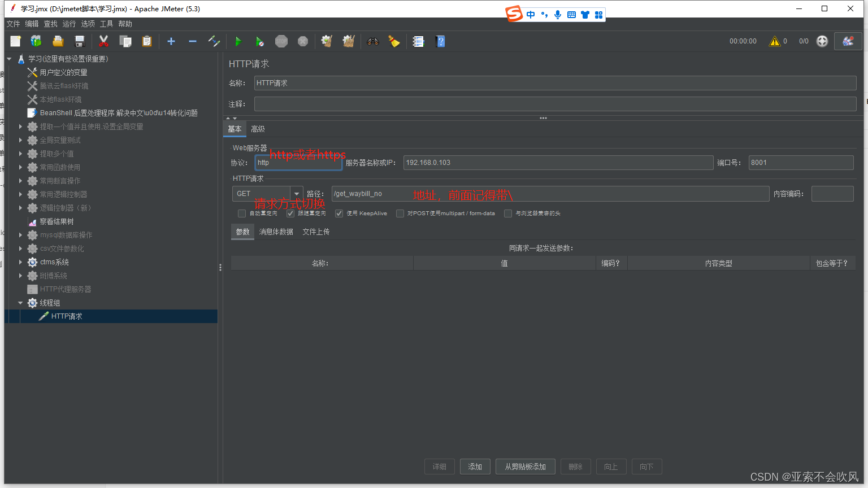This screenshot has width=868, height=488.
Task: Toggle Sogou microphone voice input icon
Action: [558, 15]
